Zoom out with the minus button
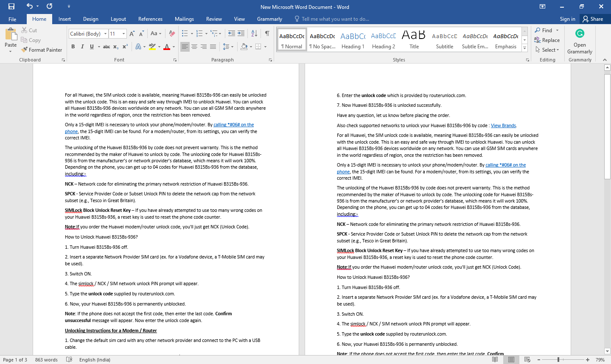611x364 pixels. pyautogui.click(x=539, y=360)
